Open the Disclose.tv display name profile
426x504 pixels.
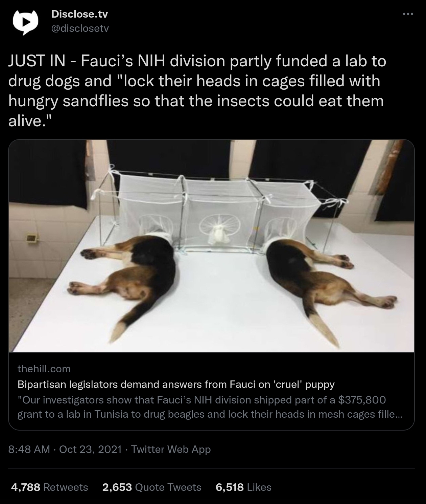click(79, 14)
